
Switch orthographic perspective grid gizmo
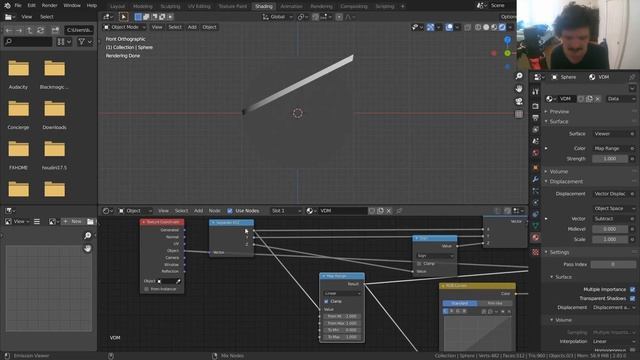[519, 114]
